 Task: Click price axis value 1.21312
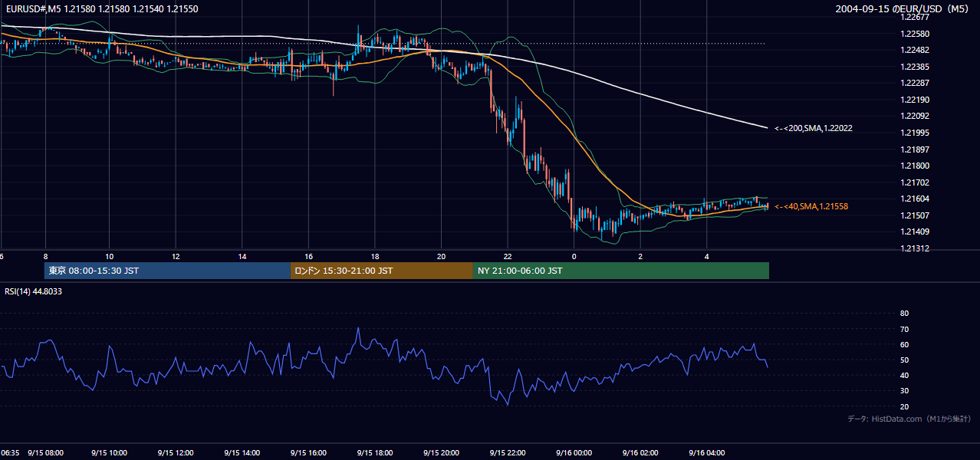[913, 248]
